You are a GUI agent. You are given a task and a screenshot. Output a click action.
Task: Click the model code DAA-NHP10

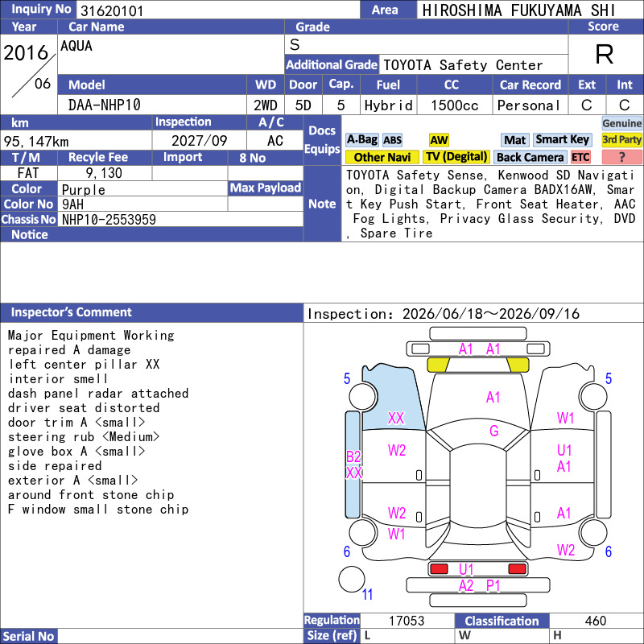point(105,105)
